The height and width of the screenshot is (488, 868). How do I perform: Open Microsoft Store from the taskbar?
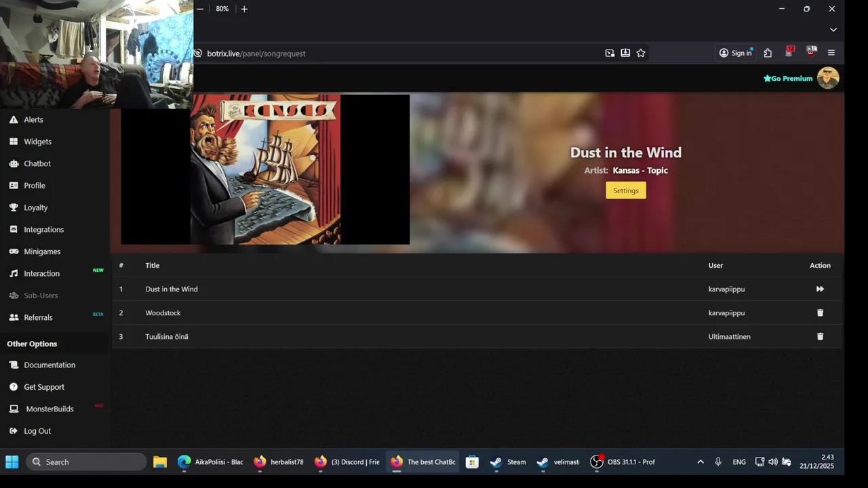click(x=472, y=462)
